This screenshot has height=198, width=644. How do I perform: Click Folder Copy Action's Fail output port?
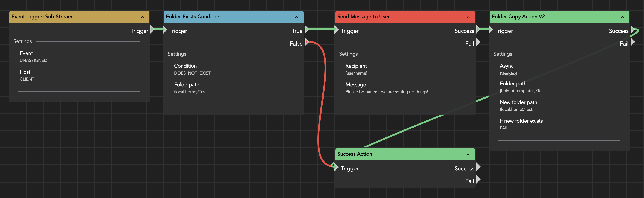(632, 42)
